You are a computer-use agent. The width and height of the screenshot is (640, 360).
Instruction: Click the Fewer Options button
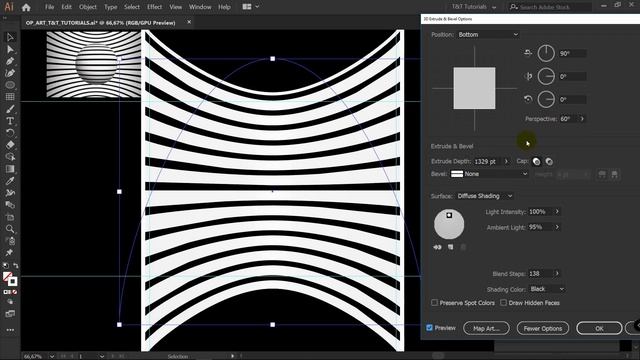pyautogui.click(x=543, y=328)
